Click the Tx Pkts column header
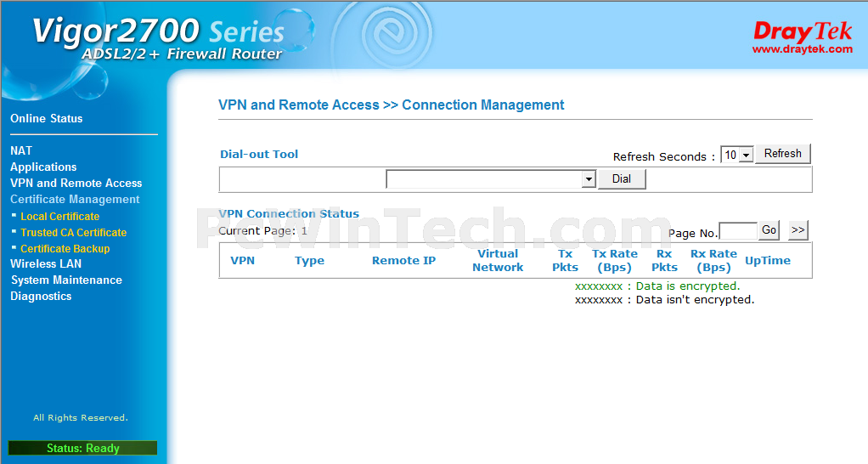This screenshot has height=464, width=868. 565,260
